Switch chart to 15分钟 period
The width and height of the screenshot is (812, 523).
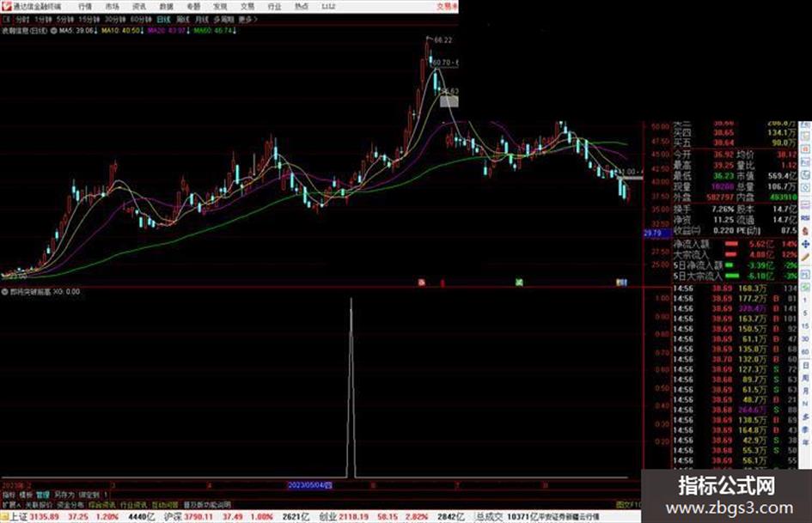[x=89, y=19]
